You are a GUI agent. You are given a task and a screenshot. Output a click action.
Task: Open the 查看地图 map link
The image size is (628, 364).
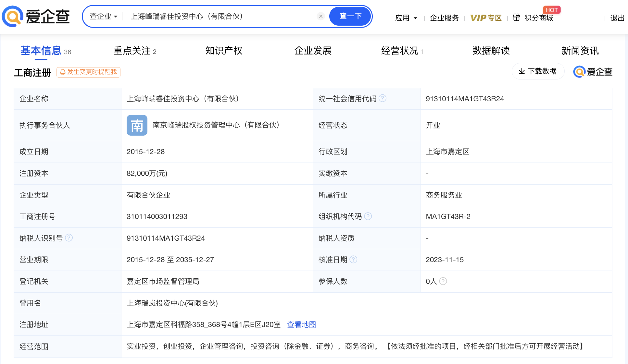[301, 324]
